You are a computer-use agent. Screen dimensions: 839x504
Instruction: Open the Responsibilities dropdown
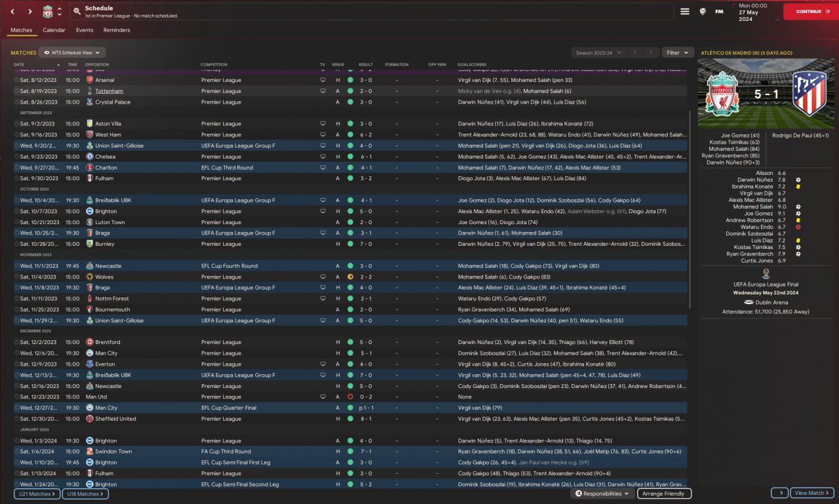pyautogui.click(x=602, y=494)
